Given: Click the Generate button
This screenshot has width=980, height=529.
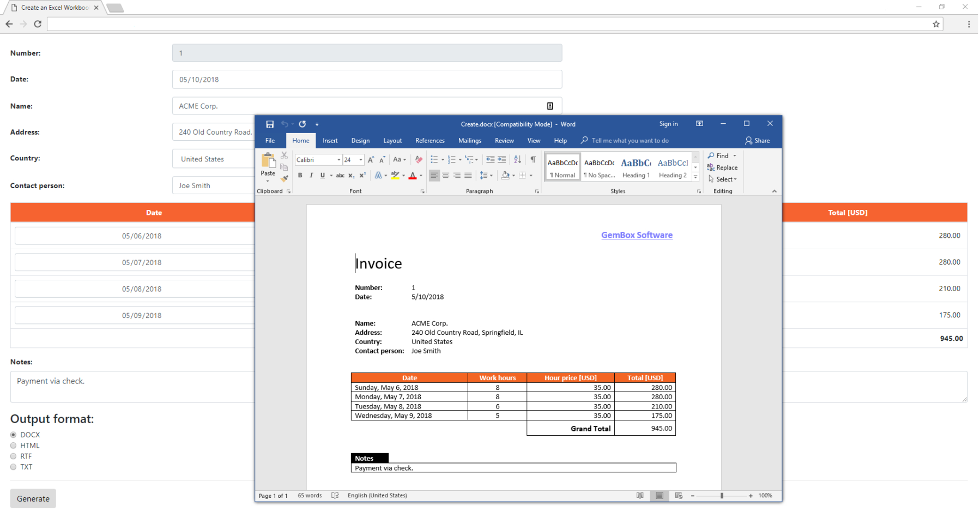Looking at the screenshot, I should (33, 498).
